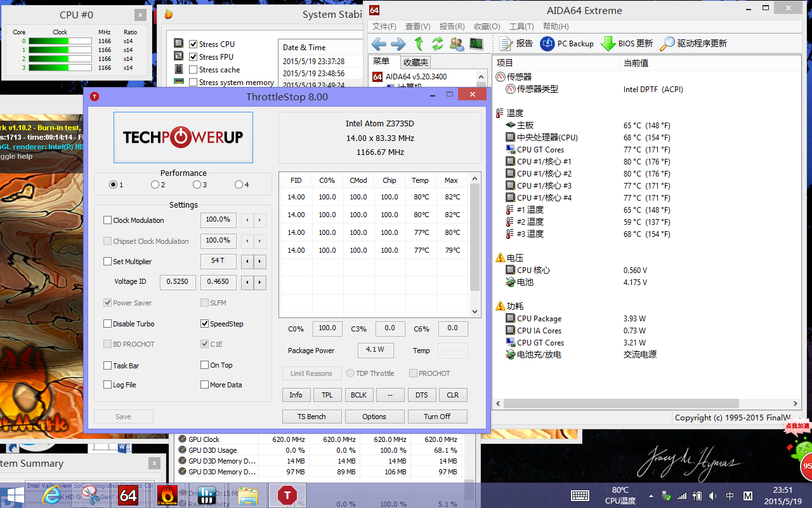Click the AIDA64 users icon in toolbar
The width and height of the screenshot is (812, 508).
tap(457, 44)
